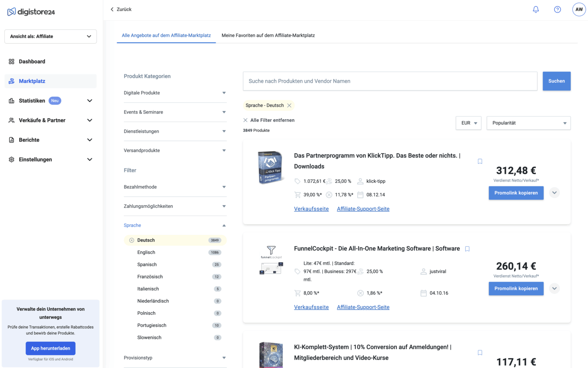Switch to Meine Favoriten tab

click(x=268, y=35)
